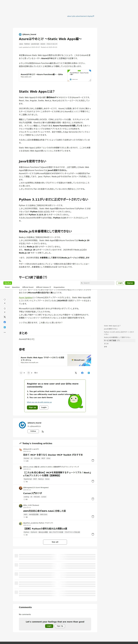Viewport: 138px width, 644px height.
Task: Jump to 参考 in the contents list
Action: click(x=105, y=347)
